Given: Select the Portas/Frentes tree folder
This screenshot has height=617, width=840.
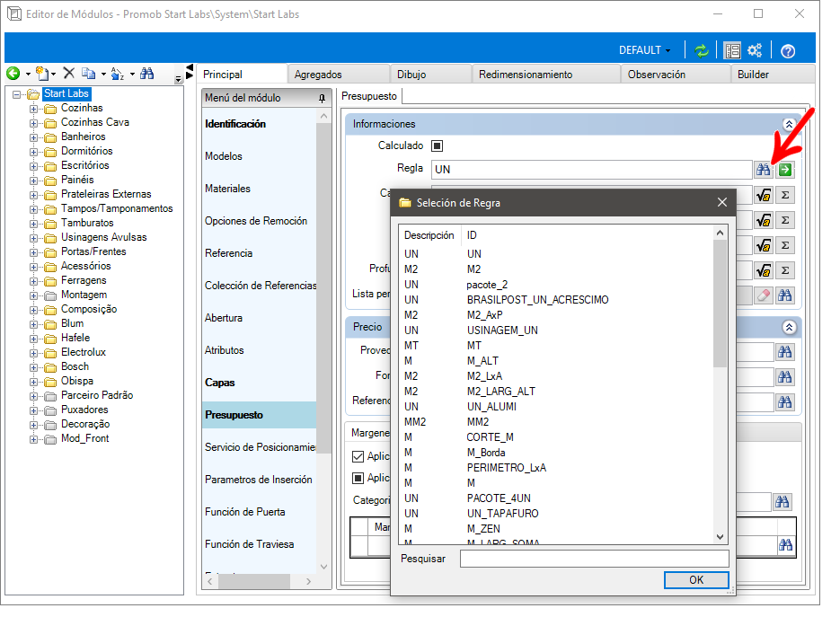Looking at the screenshot, I should (x=93, y=251).
